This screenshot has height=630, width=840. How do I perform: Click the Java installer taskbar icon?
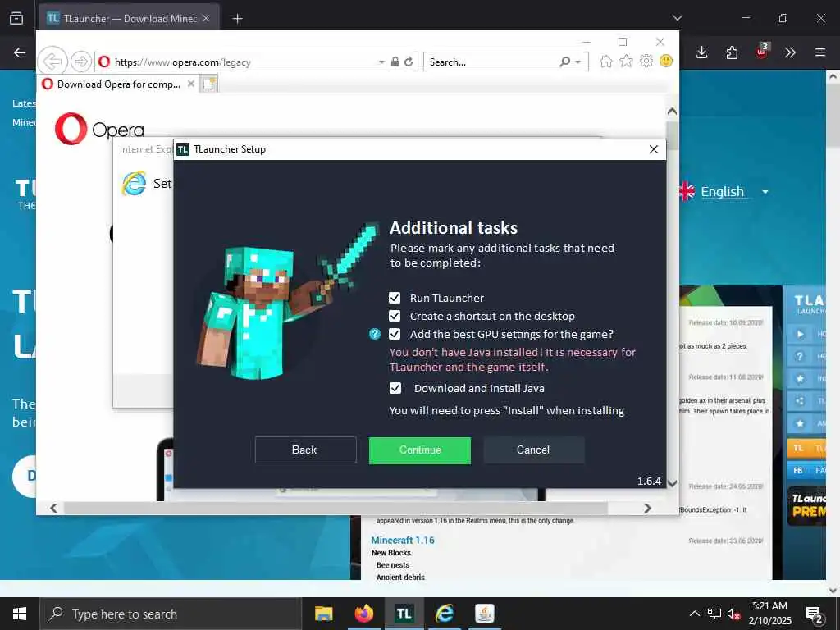point(484,614)
